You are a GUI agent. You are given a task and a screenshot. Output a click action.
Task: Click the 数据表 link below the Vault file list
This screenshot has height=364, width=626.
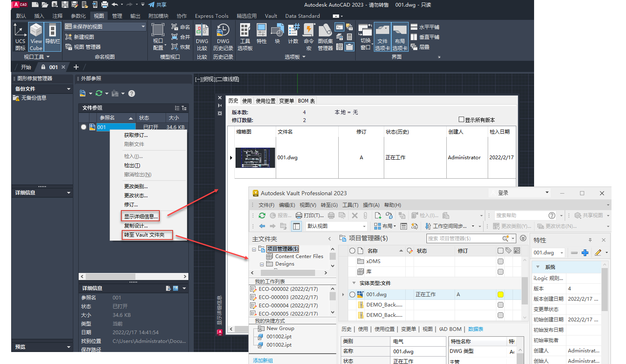tap(476, 329)
